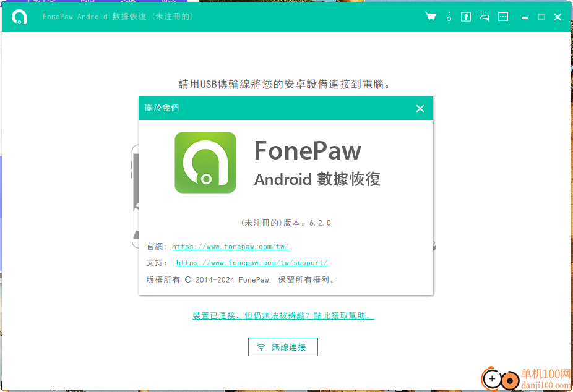This screenshot has height=392, width=573.
Task: Maximize the FonePaw window
Action: click(x=541, y=17)
